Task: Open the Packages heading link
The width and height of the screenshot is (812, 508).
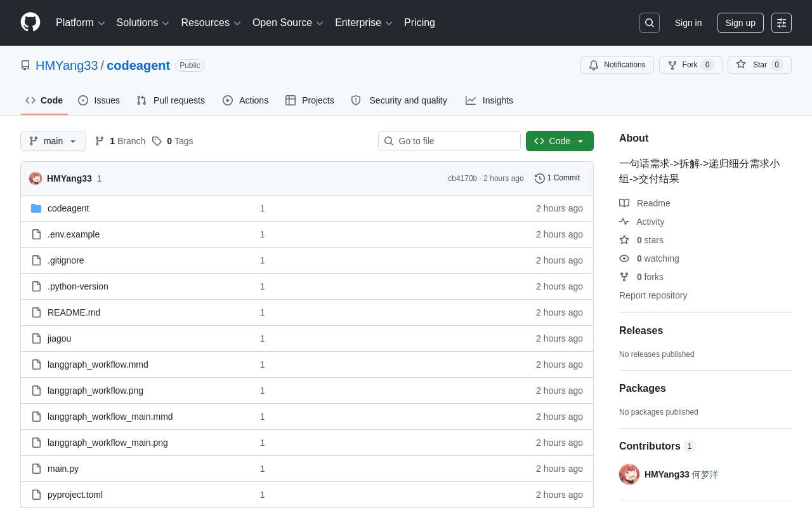Action: pyautogui.click(x=643, y=389)
